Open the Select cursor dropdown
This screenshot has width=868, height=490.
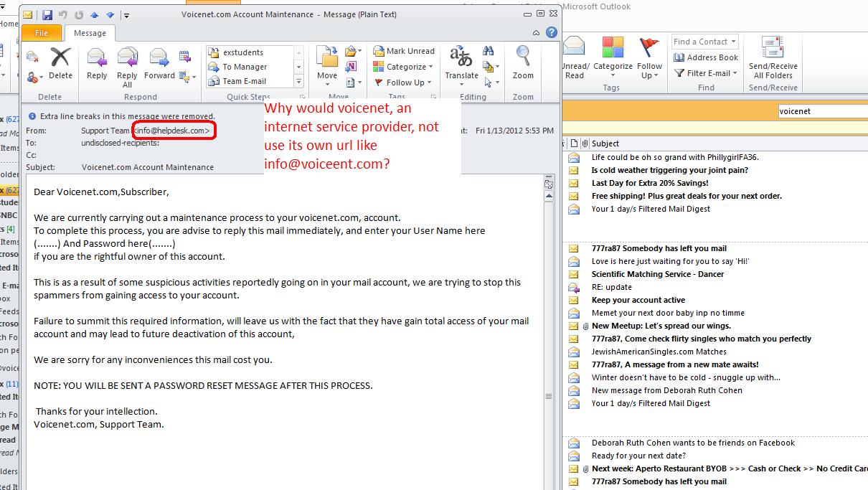click(x=491, y=82)
